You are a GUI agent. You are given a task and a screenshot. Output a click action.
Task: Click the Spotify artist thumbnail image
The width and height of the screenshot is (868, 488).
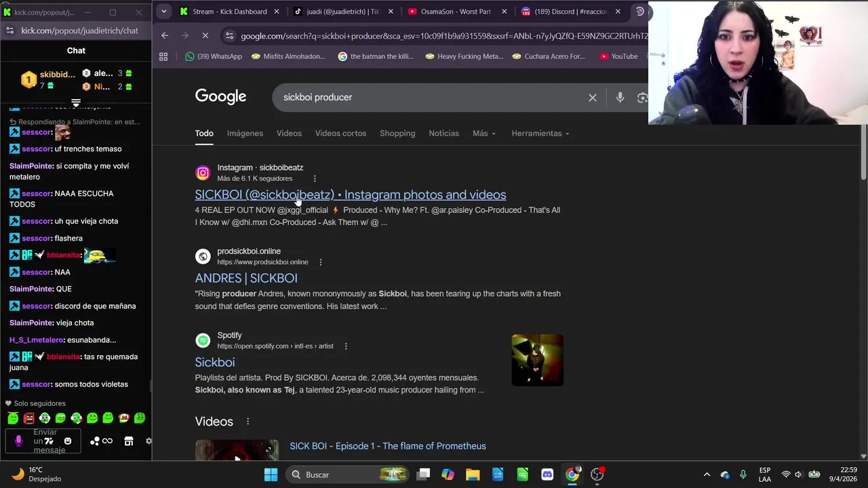[537, 360]
